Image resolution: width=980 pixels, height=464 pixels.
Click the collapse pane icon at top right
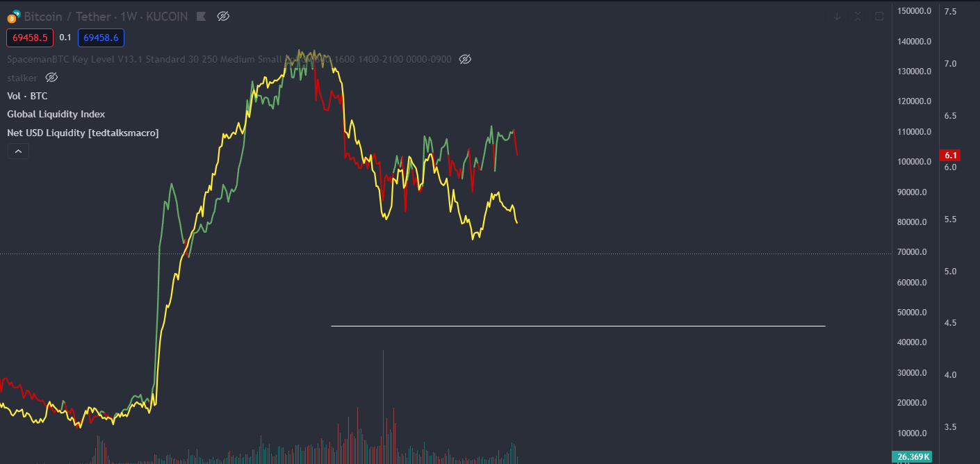click(858, 16)
